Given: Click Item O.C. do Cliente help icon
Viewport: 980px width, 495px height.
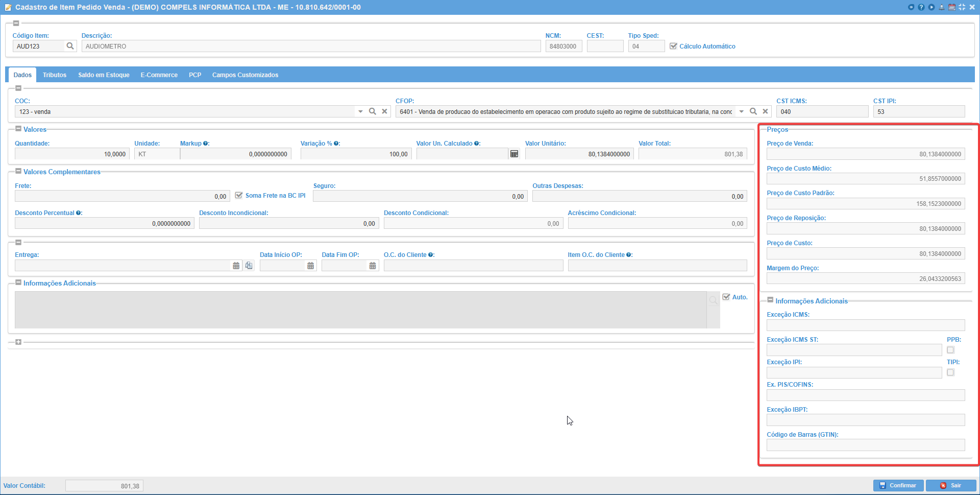Looking at the screenshot, I should (x=629, y=255).
